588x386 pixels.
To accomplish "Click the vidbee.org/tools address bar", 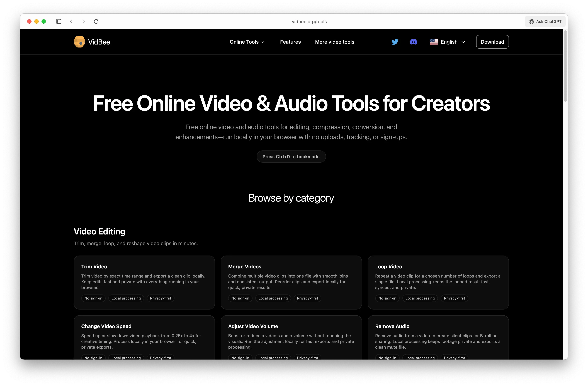I will (309, 21).
